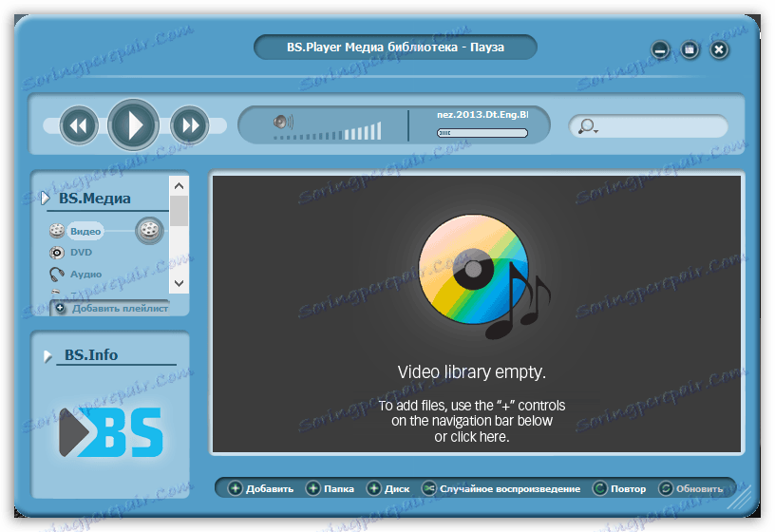Toggle Случайное воспроизведение shuffle

tap(501, 489)
